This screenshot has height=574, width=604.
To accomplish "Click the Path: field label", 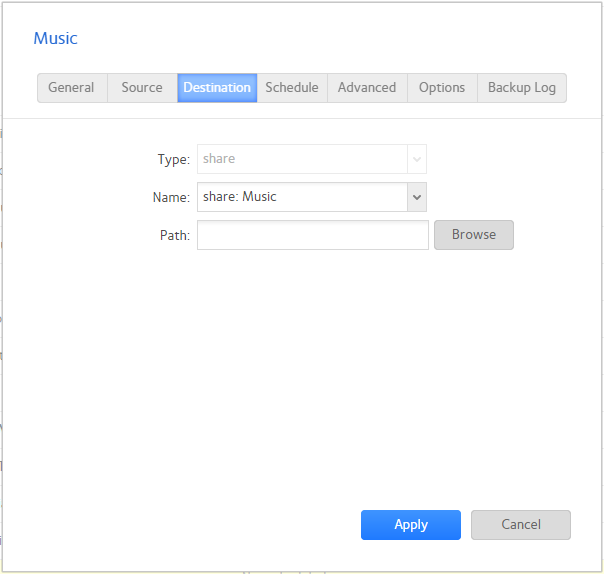I will click(174, 235).
